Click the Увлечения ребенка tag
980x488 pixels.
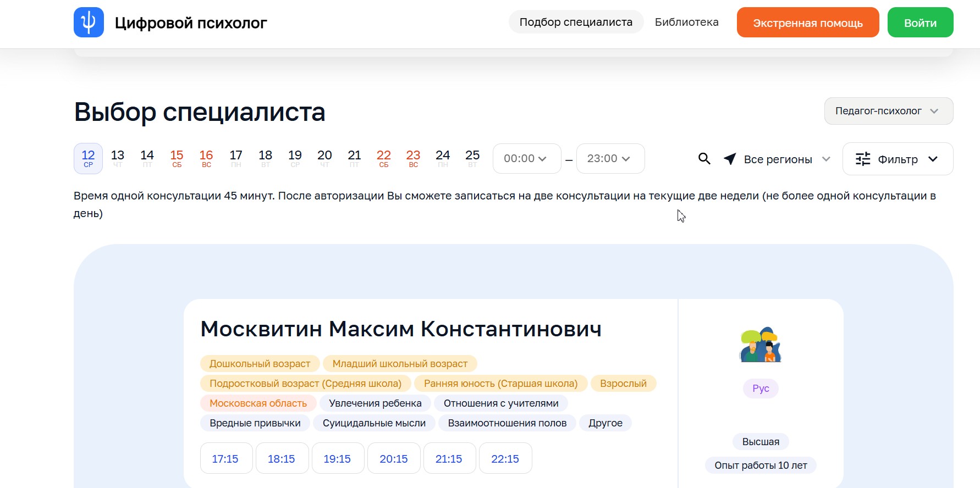tap(375, 403)
